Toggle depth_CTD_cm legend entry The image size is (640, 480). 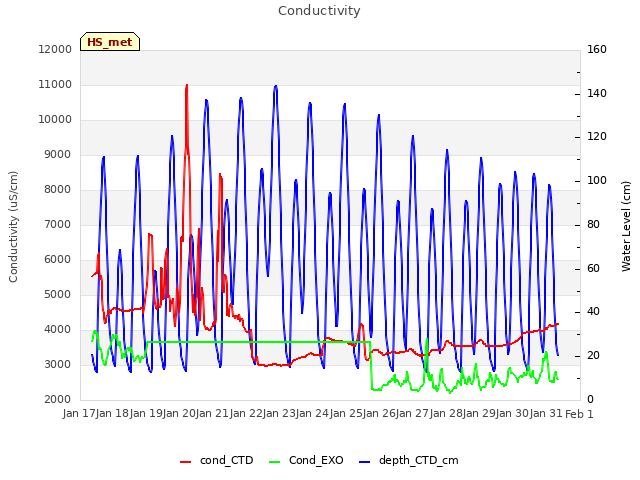coord(409,460)
